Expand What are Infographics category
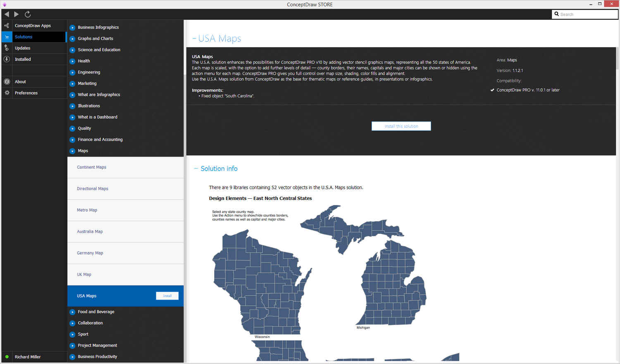This screenshot has height=364, width=620. [72, 95]
